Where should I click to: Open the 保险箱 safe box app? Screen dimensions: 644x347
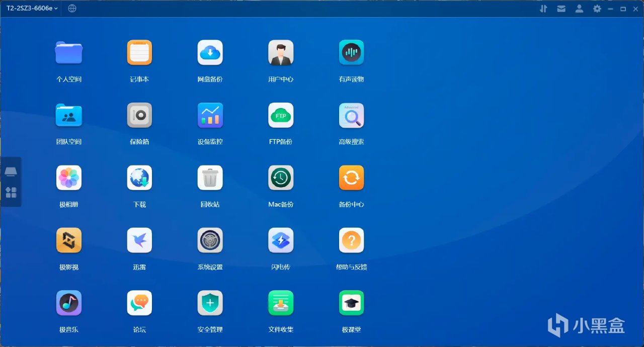tap(139, 115)
